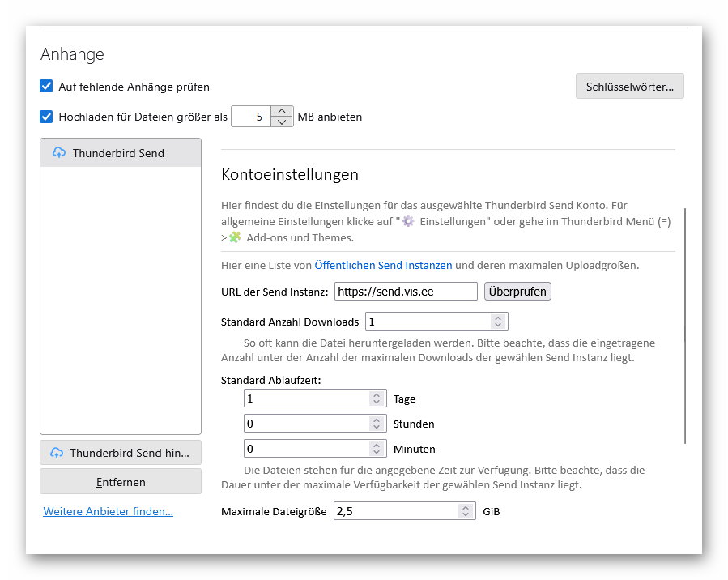Click cloud upload icon beside Thunderbird Send account
Image resolution: width=728 pixels, height=580 pixels.
59,153
